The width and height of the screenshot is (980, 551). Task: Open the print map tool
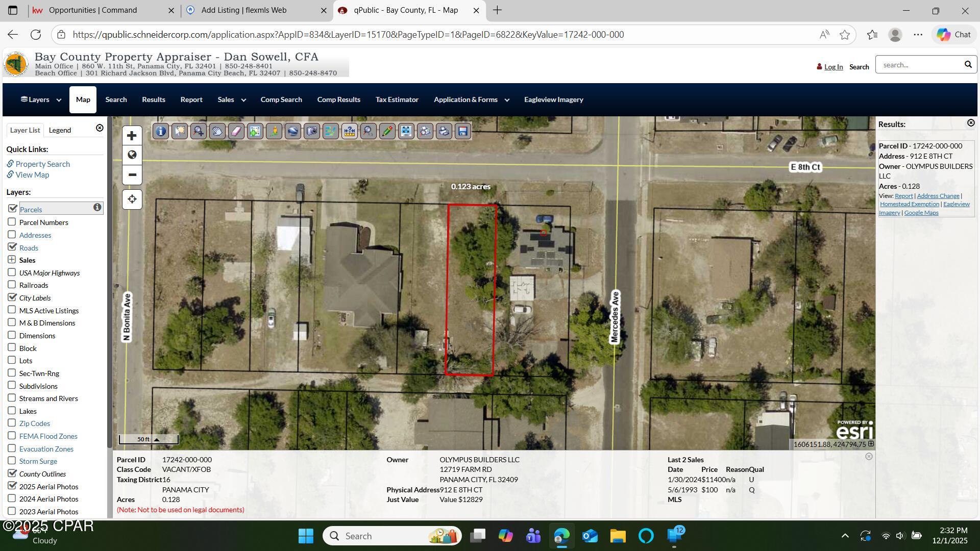point(444,131)
